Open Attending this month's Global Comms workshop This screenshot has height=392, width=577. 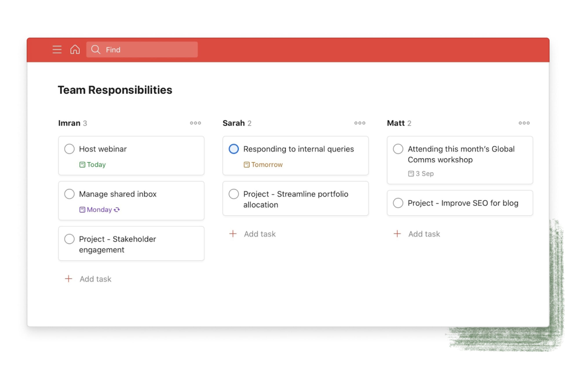tap(461, 154)
